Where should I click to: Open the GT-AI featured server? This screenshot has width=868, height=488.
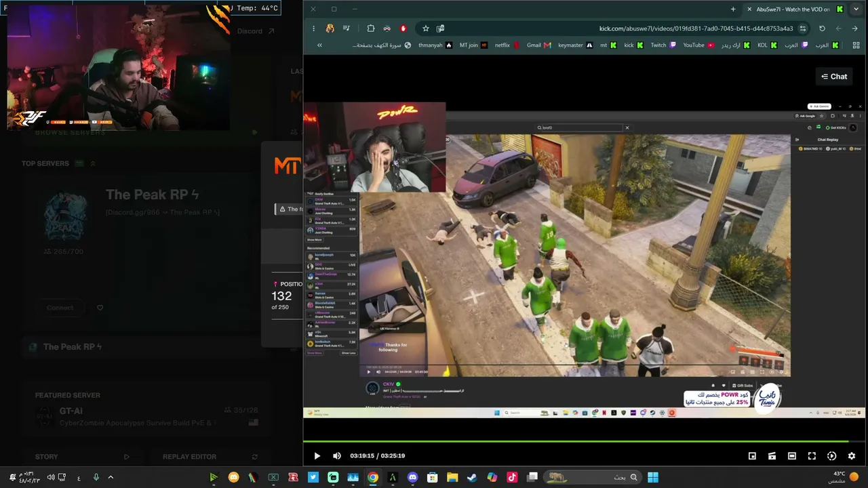point(146,416)
